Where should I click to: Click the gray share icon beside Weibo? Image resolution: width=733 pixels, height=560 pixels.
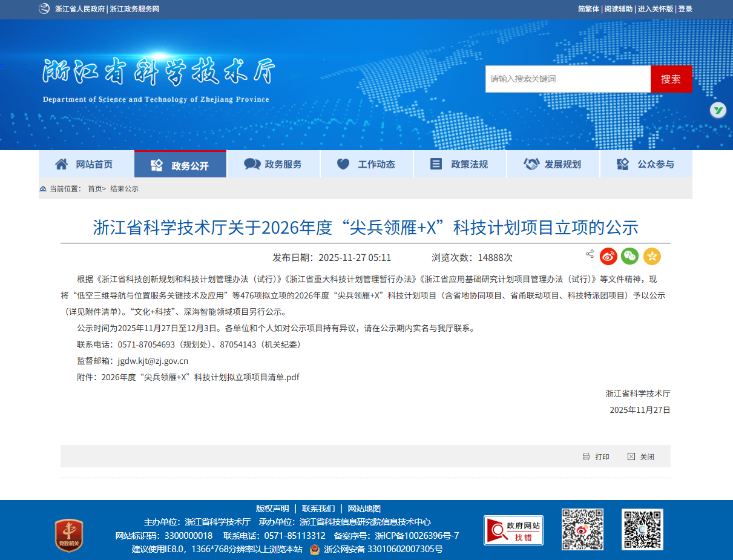tap(590, 254)
